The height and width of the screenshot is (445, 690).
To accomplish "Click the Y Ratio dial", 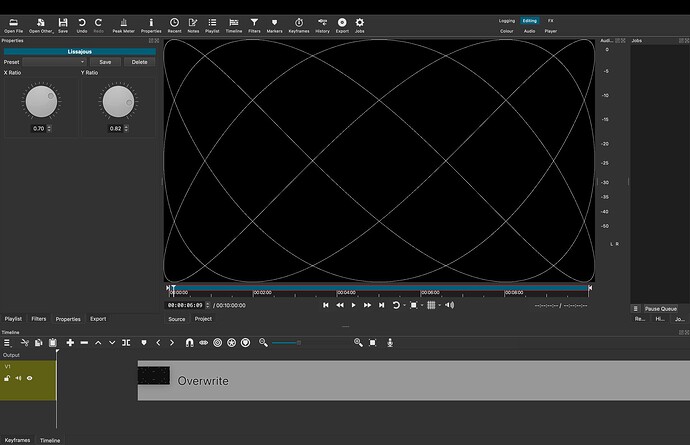I will pos(118,101).
